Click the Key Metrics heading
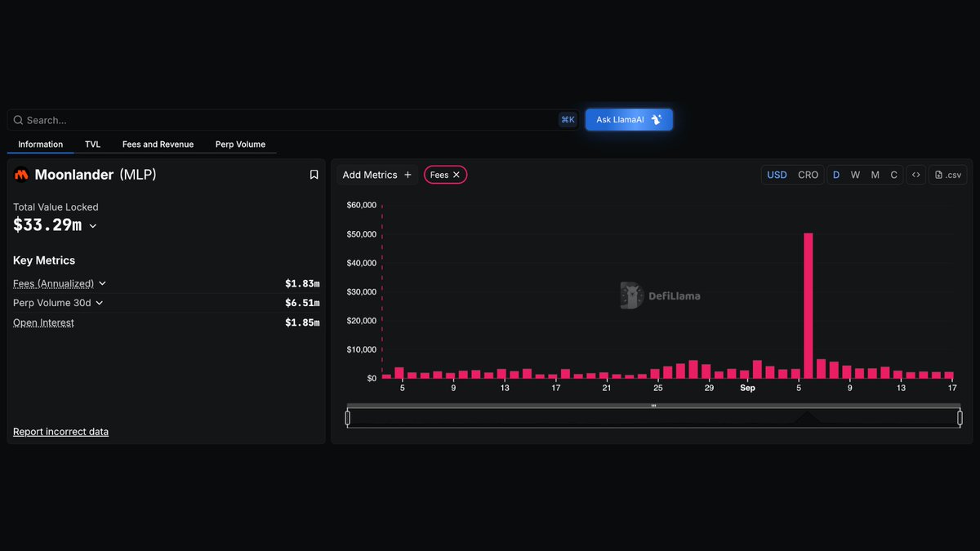 (44, 260)
